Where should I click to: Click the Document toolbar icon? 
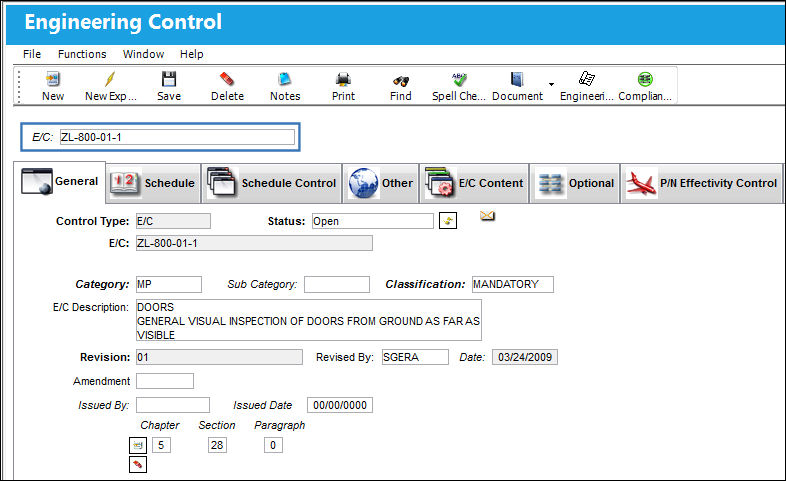pyautogui.click(x=517, y=79)
